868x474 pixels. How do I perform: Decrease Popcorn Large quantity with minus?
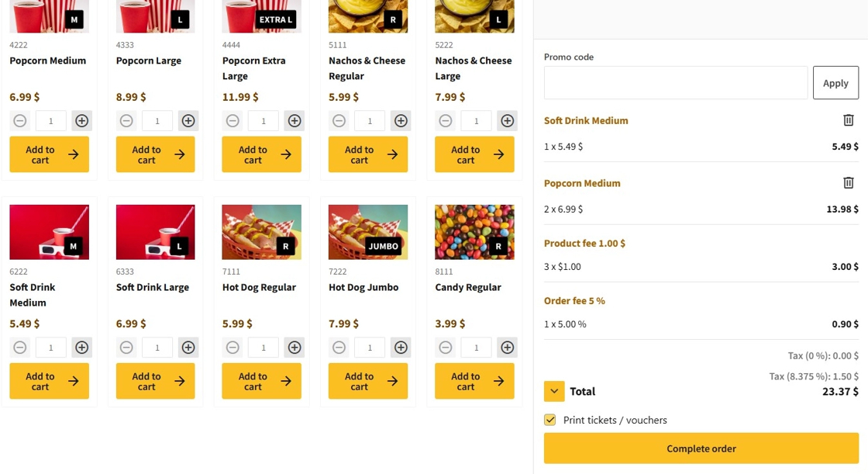point(126,121)
